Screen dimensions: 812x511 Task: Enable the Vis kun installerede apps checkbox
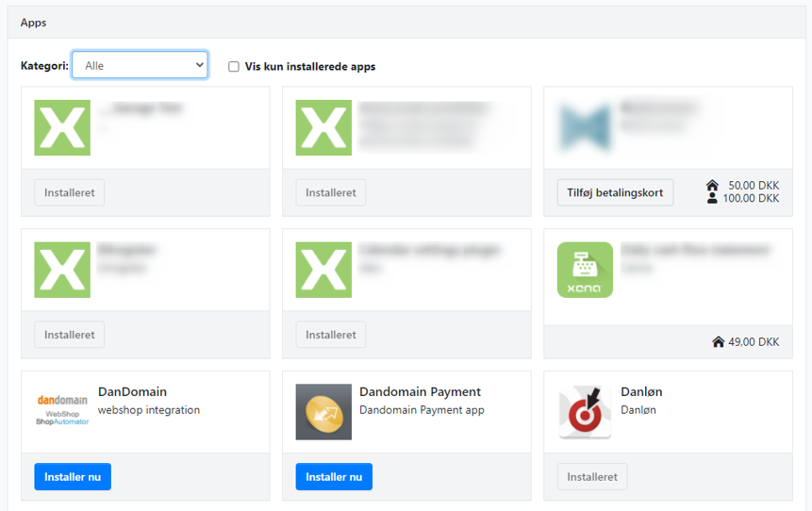point(234,67)
